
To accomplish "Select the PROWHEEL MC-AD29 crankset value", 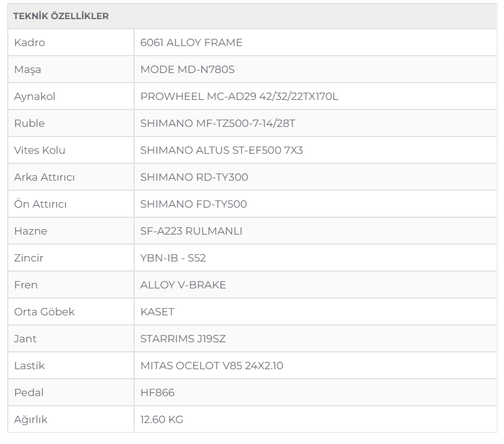I will point(239,96).
